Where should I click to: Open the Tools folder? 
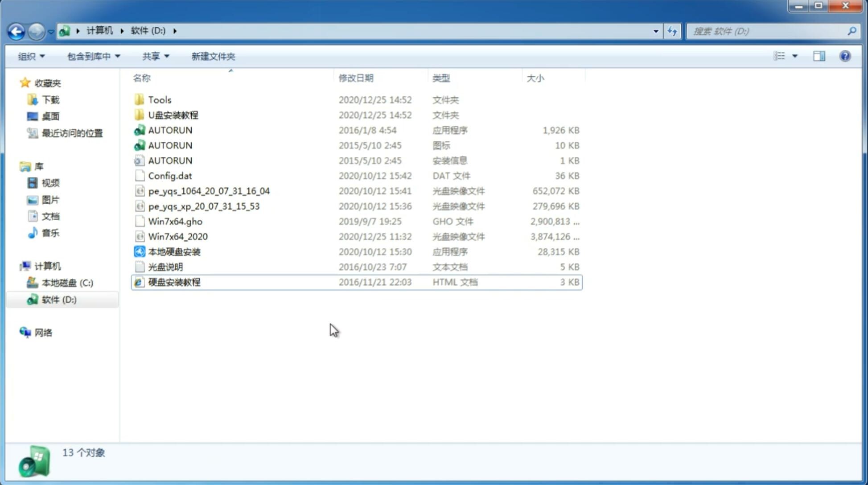pos(159,99)
